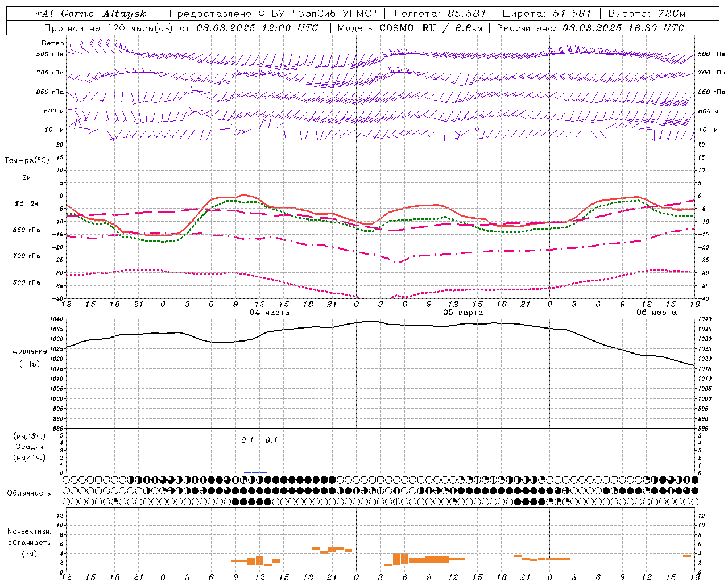
Task: Click the 'Ветер' wind panel label
Action: tap(52, 43)
